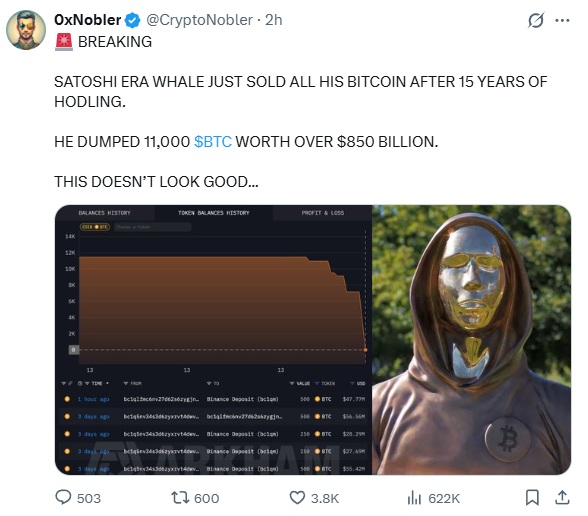Bookmark this post
The height and width of the screenshot is (516, 588).
[x=532, y=498]
